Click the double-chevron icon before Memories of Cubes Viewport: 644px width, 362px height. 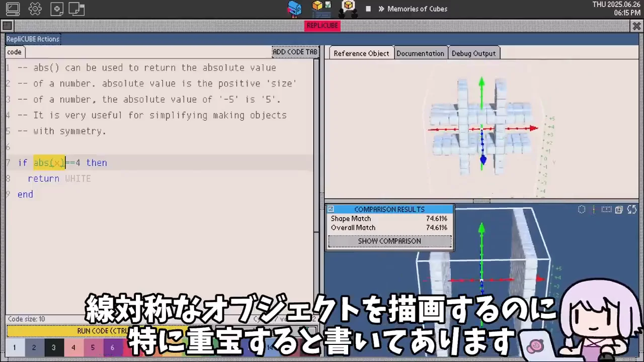[x=381, y=9]
